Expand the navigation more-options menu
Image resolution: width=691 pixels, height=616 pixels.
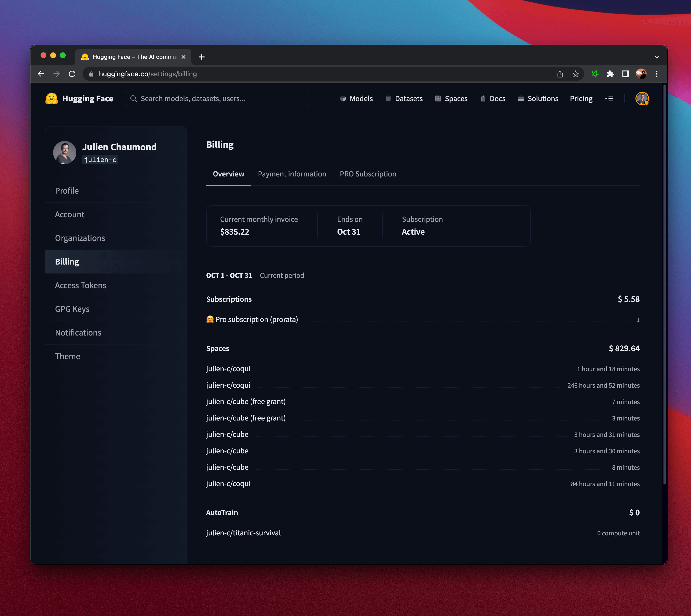pyautogui.click(x=609, y=98)
